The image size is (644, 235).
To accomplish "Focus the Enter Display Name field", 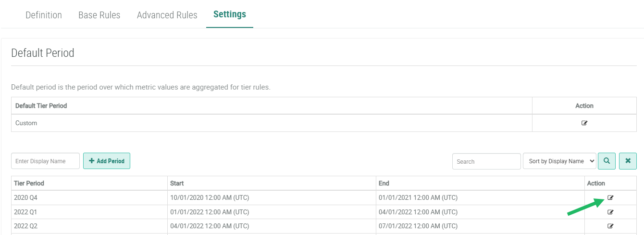I will tap(45, 161).
